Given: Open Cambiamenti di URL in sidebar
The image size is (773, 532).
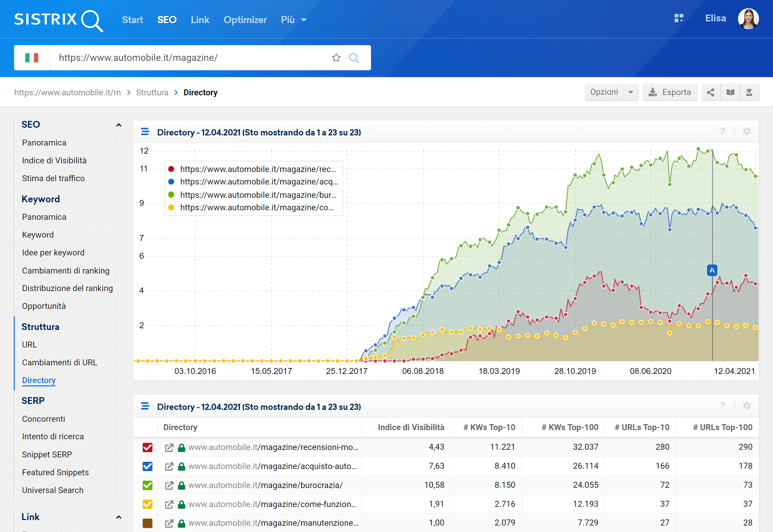Looking at the screenshot, I should click(60, 362).
